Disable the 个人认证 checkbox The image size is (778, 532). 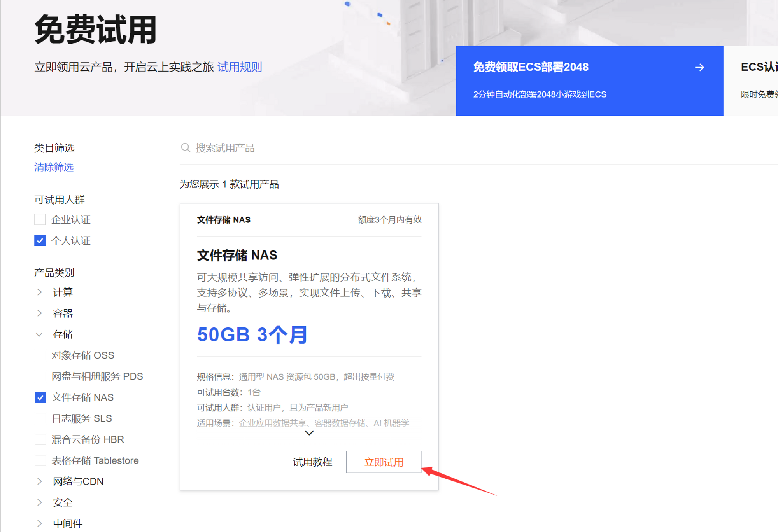click(x=40, y=240)
